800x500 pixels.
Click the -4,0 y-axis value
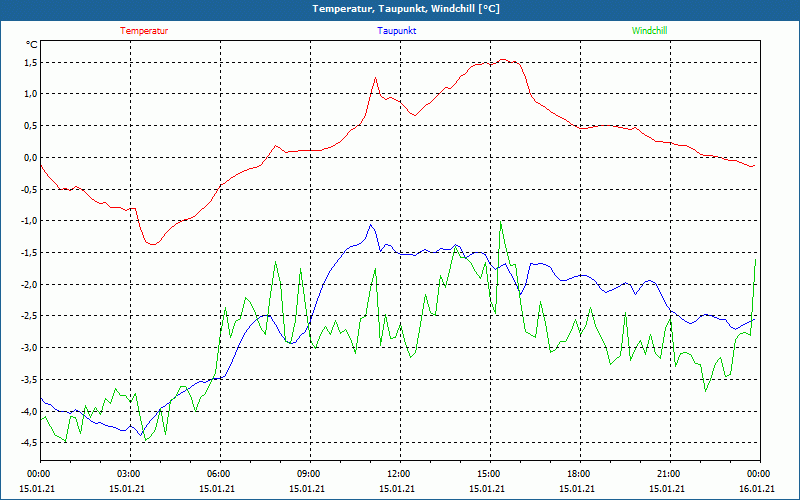[29, 411]
